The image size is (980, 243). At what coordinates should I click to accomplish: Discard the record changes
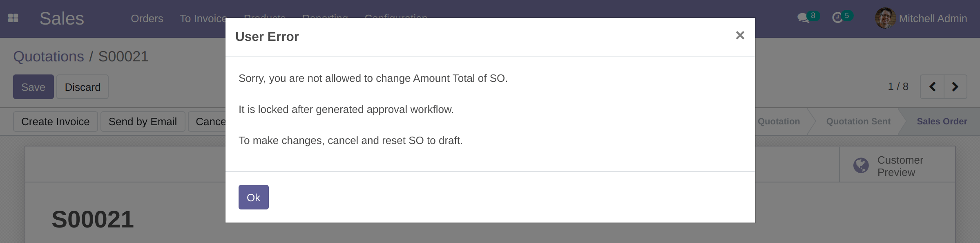click(x=83, y=87)
